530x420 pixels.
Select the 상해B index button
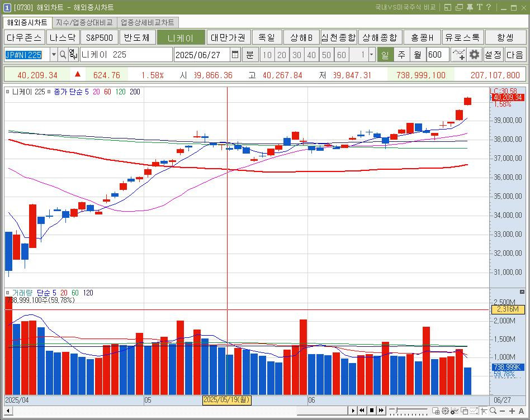tap(301, 37)
